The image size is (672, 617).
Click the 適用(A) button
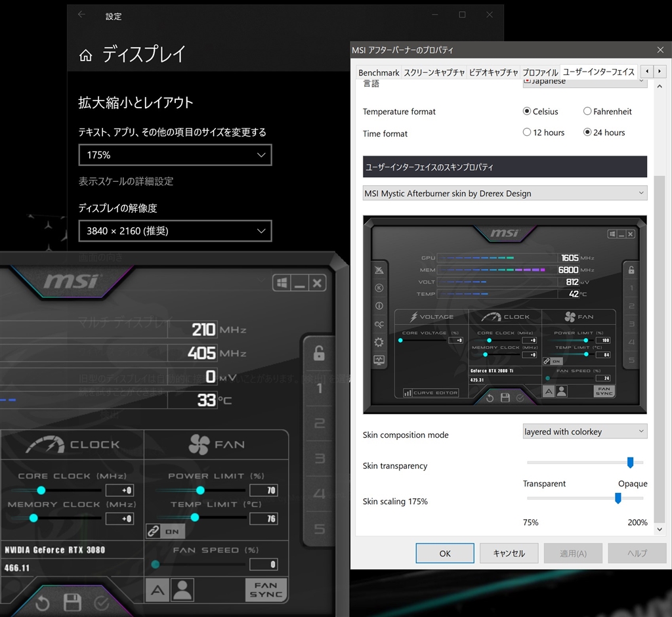(573, 553)
